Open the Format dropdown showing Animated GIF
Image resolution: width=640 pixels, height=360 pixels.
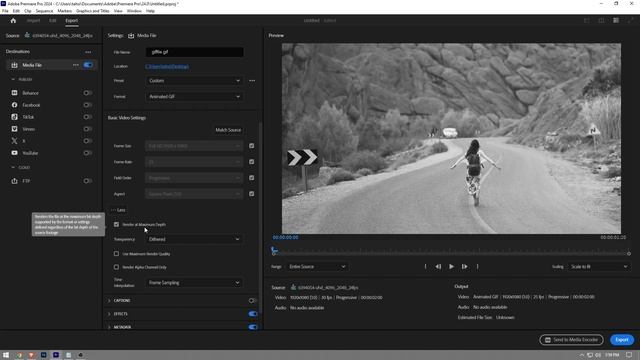(x=194, y=97)
